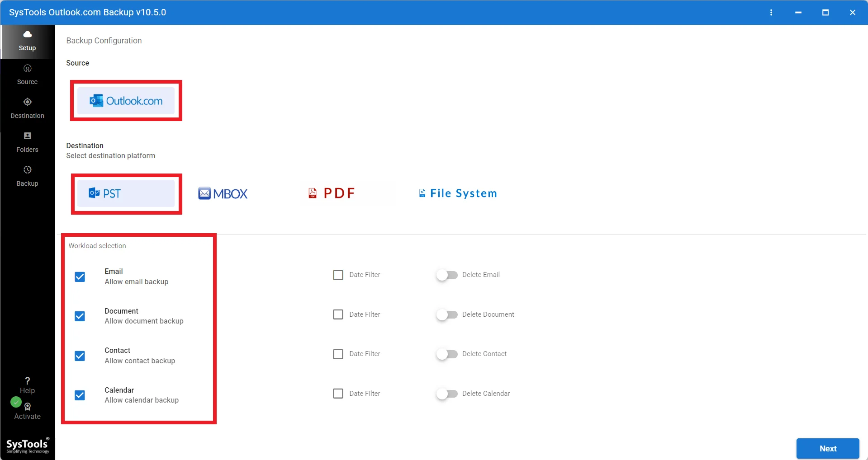Enable Date Filter for Contact
Screen dimensions: 868x460
click(x=338, y=354)
